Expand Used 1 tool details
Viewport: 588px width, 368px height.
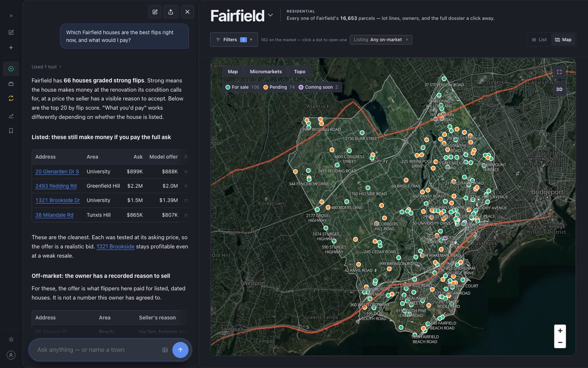46,66
